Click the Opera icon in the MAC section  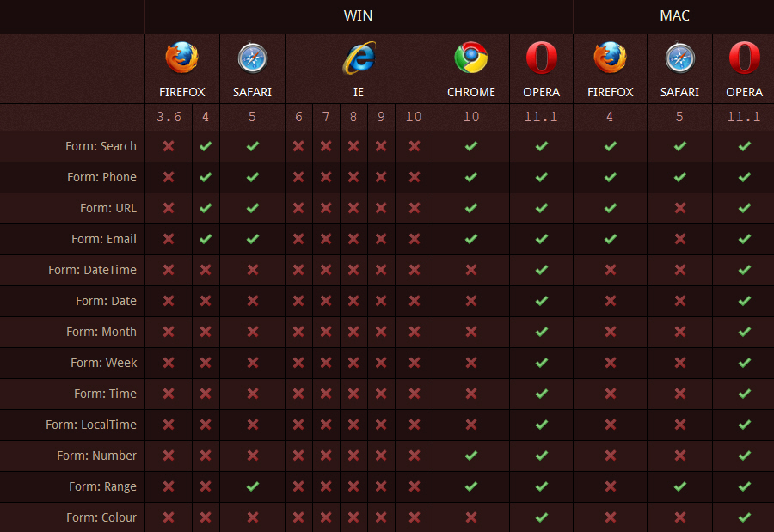coord(744,58)
